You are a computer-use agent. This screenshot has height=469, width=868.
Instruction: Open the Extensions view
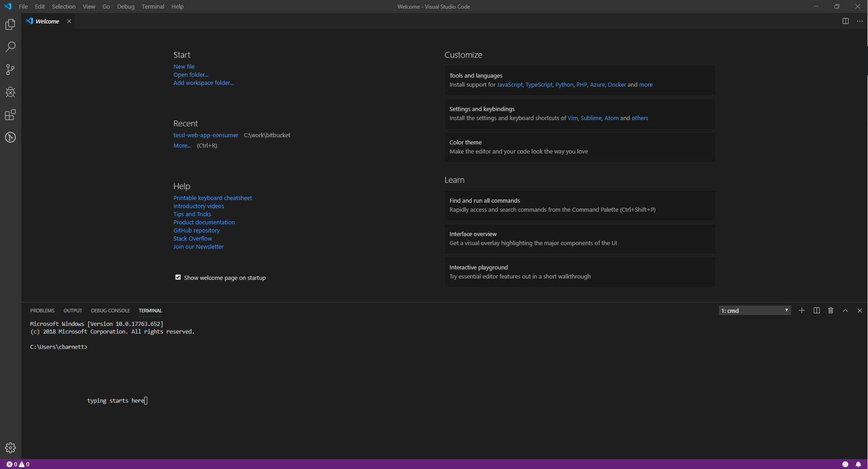[x=10, y=115]
